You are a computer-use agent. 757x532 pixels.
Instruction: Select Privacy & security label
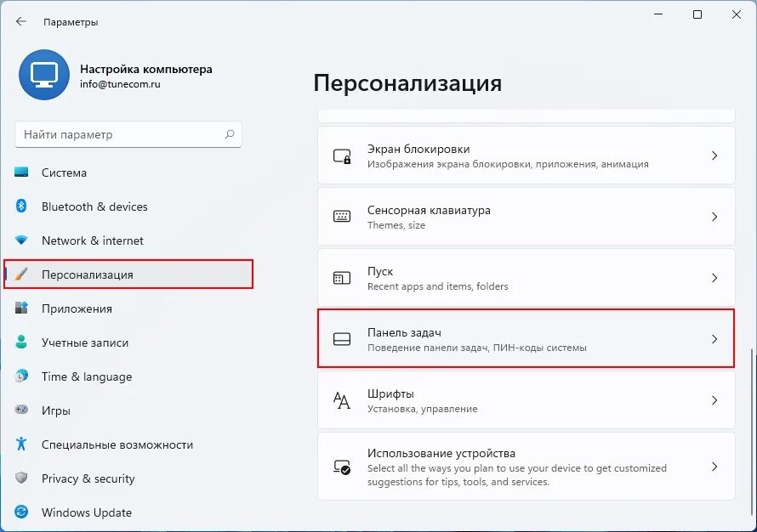(88, 478)
